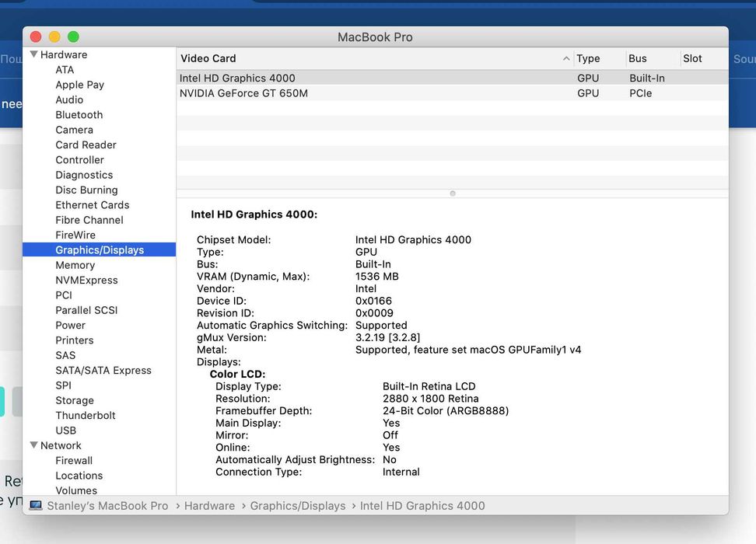The width and height of the screenshot is (756, 544).
Task: Open Storage in the sidebar
Action: (74, 400)
